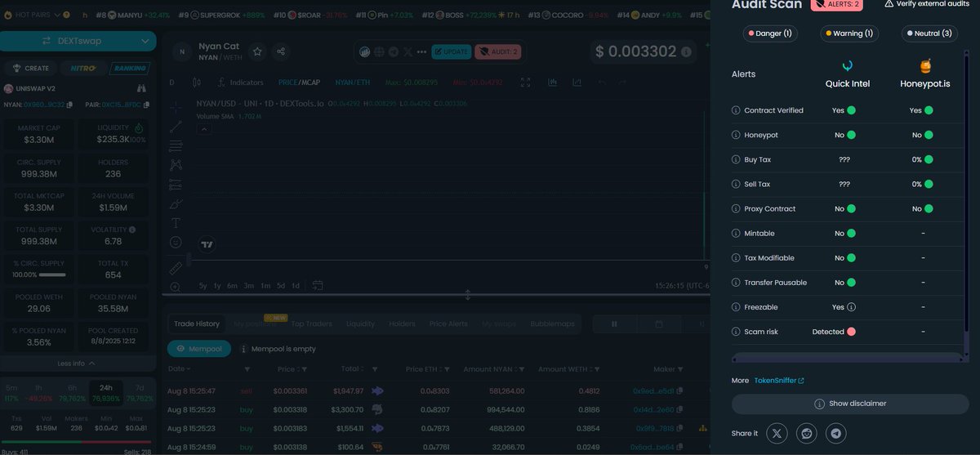Click the info icon beside Honeypot alert
The height and width of the screenshot is (455, 980).
pos(737,135)
